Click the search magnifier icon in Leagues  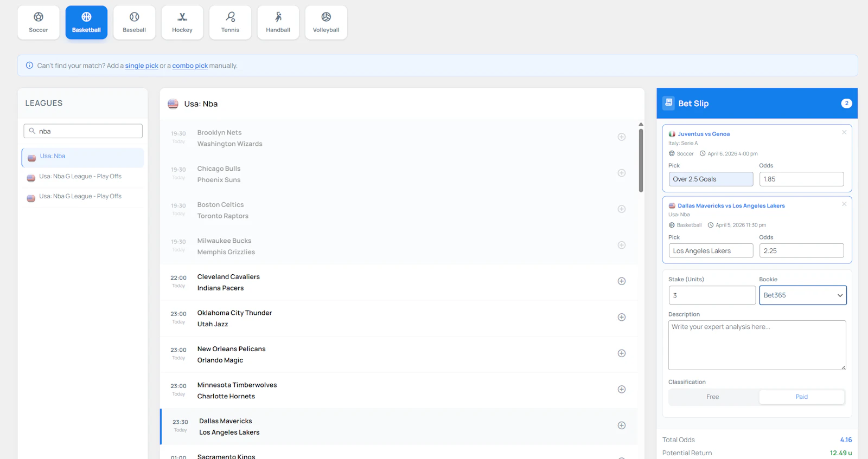pyautogui.click(x=32, y=131)
